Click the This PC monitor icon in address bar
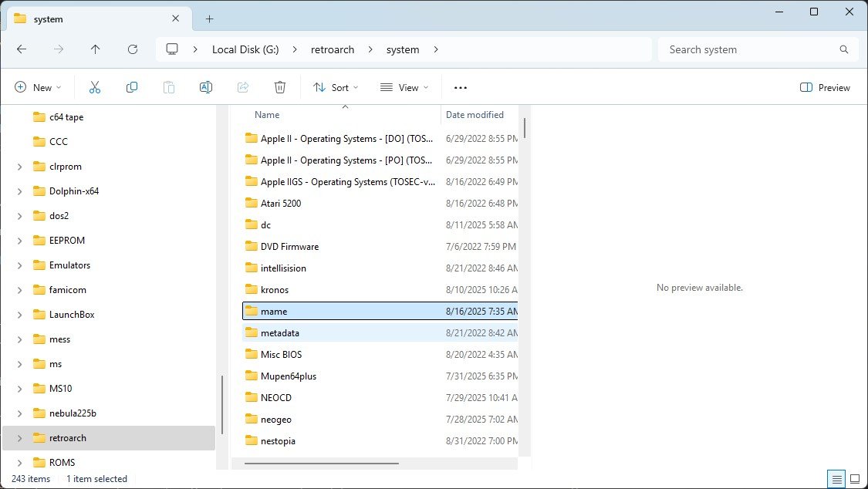868x489 pixels. pos(172,49)
